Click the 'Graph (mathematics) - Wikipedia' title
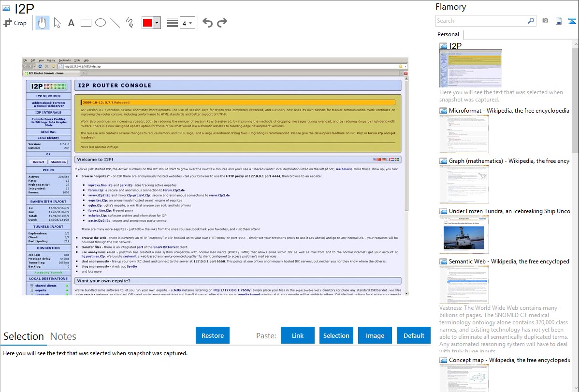This screenshot has height=392, width=579. point(509,161)
